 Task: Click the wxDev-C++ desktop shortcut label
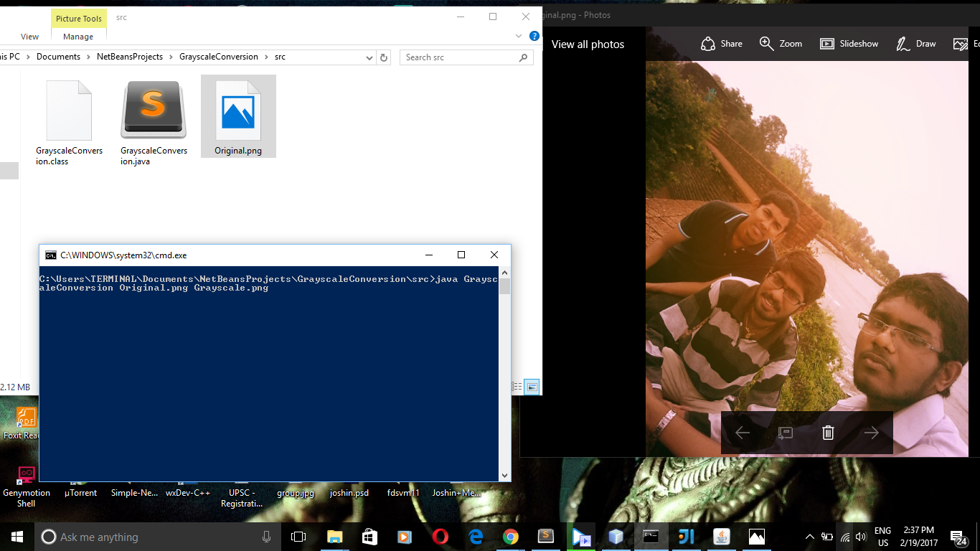point(188,493)
